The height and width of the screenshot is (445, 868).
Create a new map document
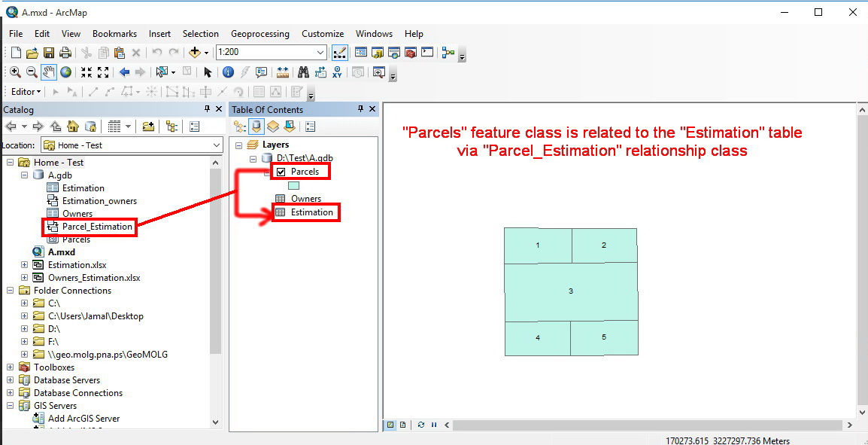[16, 53]
